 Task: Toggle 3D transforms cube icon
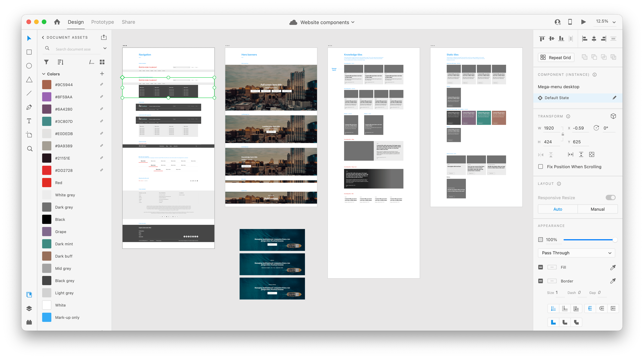coord(613,116)
